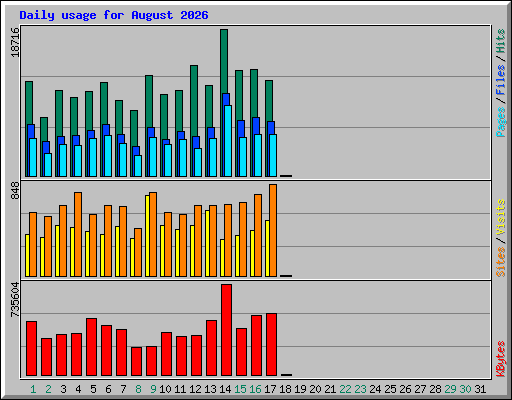Click the orange Sites bar for day 8
This screenshot has height=400, width=512.
[138, 252]
